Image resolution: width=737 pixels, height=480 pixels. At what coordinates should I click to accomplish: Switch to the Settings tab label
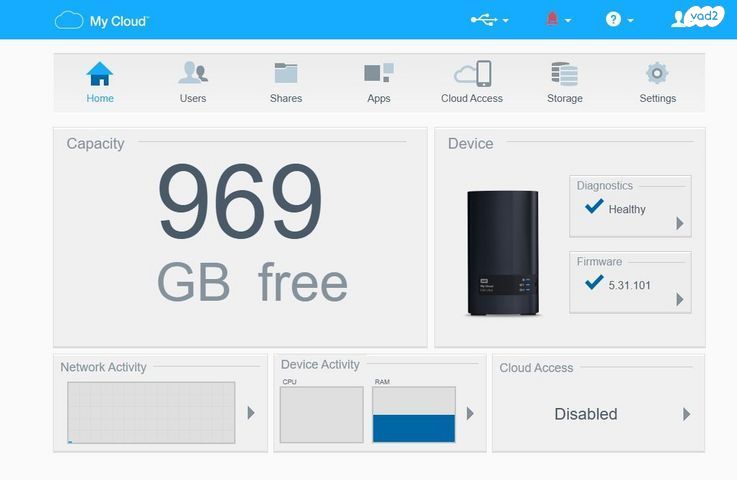(x=658, y=99)
